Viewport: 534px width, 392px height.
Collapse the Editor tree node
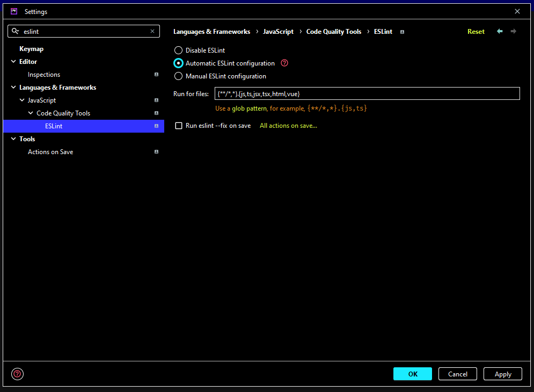click(x=13, y=62)
